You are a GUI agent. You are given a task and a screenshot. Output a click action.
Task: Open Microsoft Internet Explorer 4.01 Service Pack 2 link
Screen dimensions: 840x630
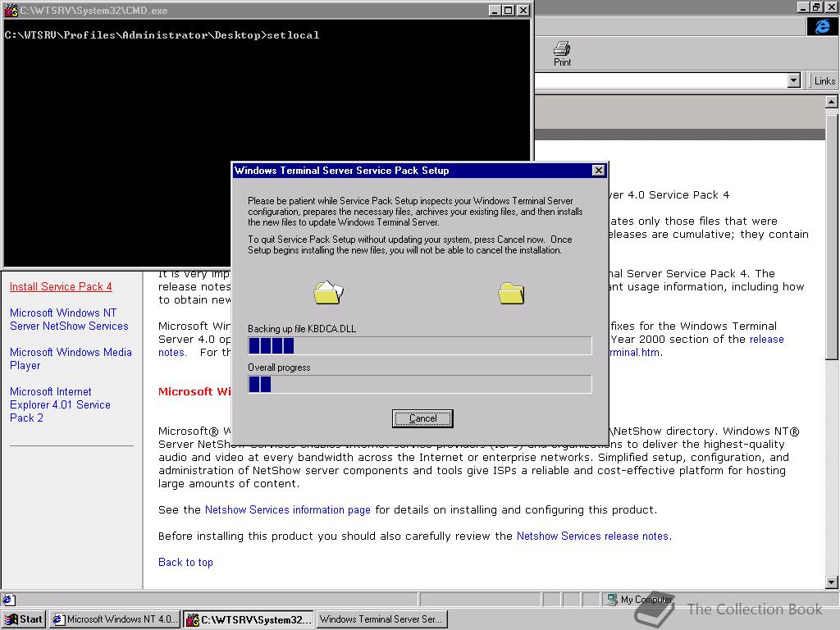pos(60,405)
